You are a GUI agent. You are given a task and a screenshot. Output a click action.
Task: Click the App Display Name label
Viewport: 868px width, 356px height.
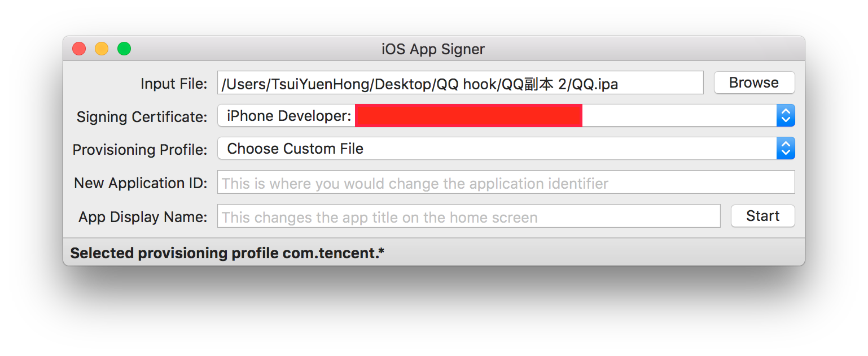pos(143,217)
